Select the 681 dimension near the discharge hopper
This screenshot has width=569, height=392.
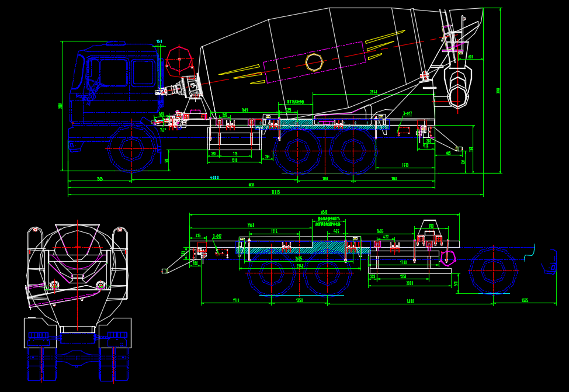pyautogui.click(x=471, y=57)
